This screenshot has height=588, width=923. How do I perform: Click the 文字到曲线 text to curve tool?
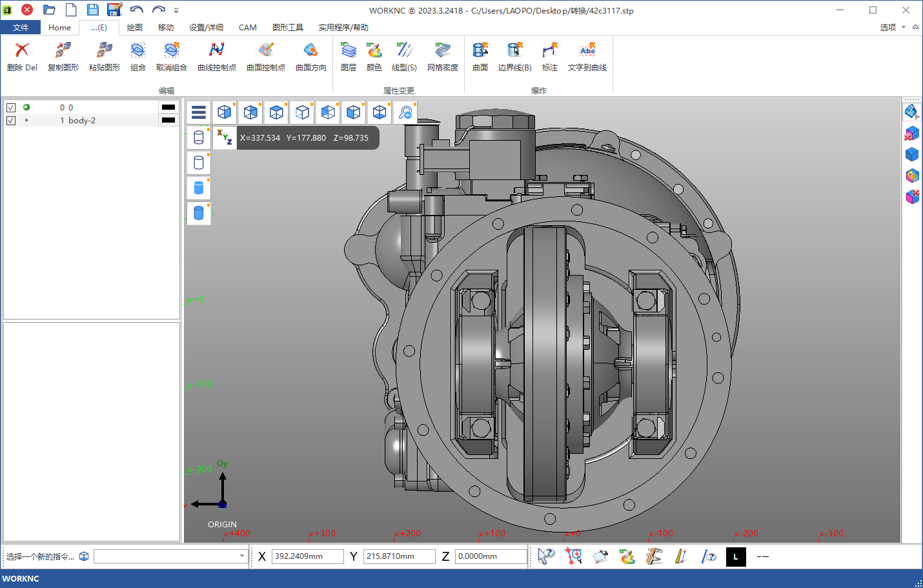[587, 56]
